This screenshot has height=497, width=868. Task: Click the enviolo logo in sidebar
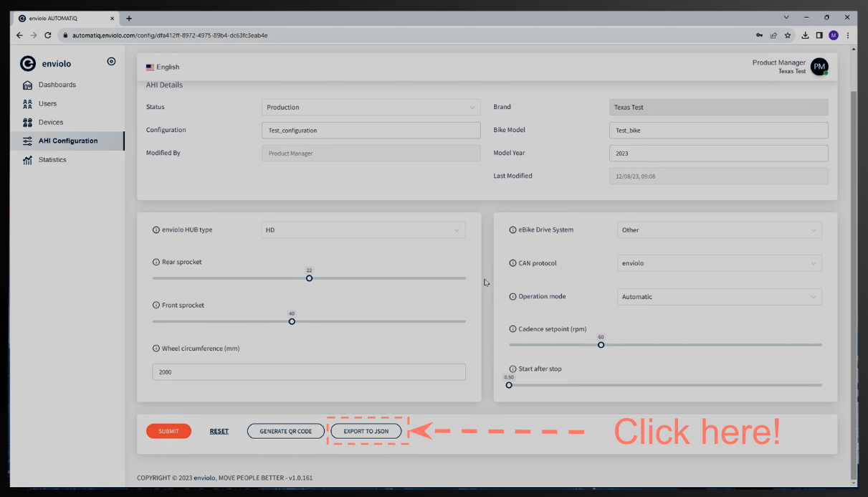[x=46, y=64]
